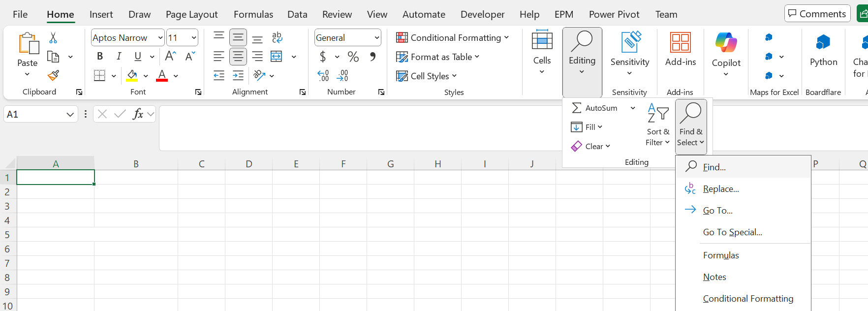Viewport: 868px width, 311px height.
Task: Open the Insert tab
Action: point(101,14)
